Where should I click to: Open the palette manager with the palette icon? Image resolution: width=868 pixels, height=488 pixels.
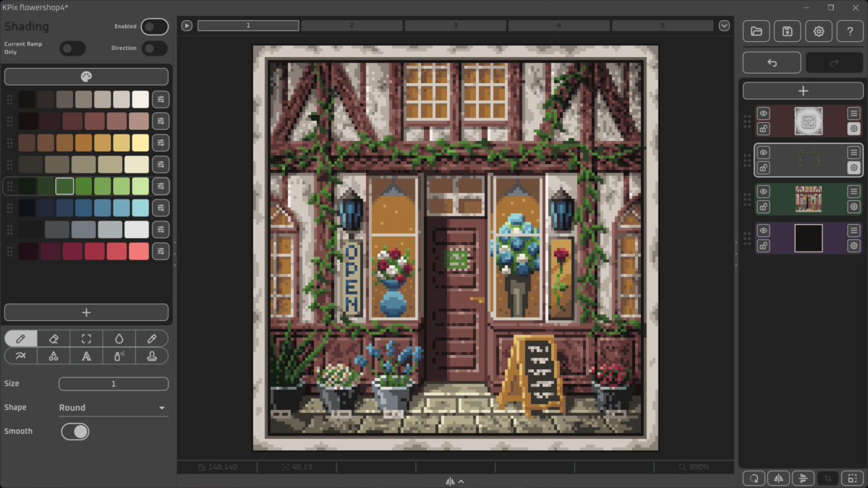(x=86, y=77)
